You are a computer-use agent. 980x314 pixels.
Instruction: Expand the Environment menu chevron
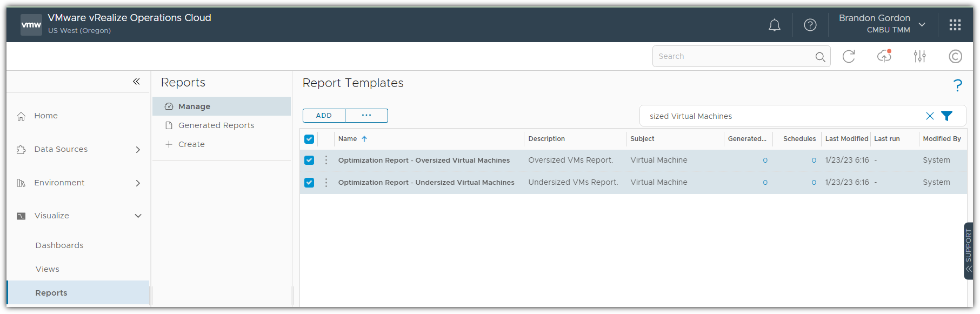(x=138, y=183)
